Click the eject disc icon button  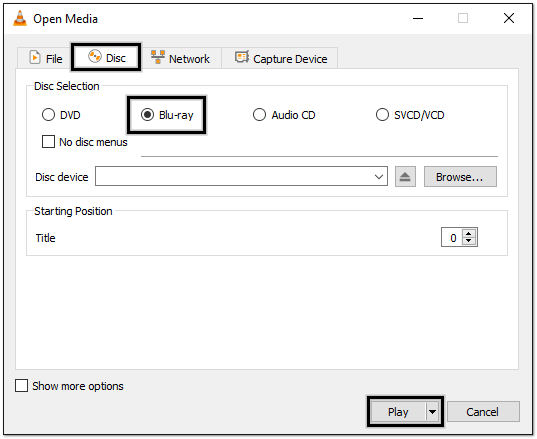click(x=405, y=177)
